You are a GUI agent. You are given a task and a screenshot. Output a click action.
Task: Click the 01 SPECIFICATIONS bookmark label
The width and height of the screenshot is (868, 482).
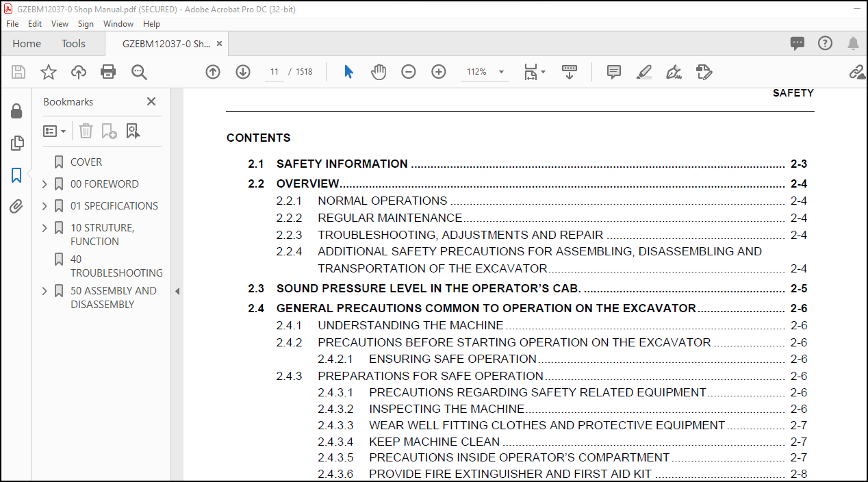(x=114, y=206)
